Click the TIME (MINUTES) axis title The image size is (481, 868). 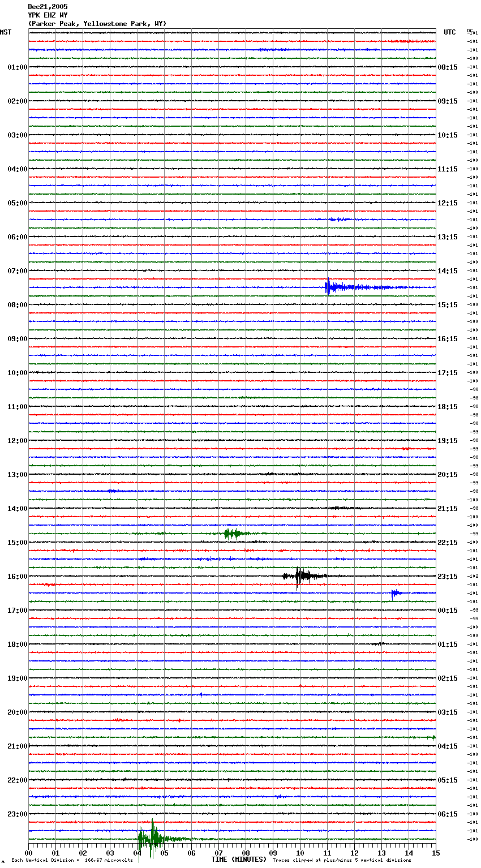tap(239, 860)
